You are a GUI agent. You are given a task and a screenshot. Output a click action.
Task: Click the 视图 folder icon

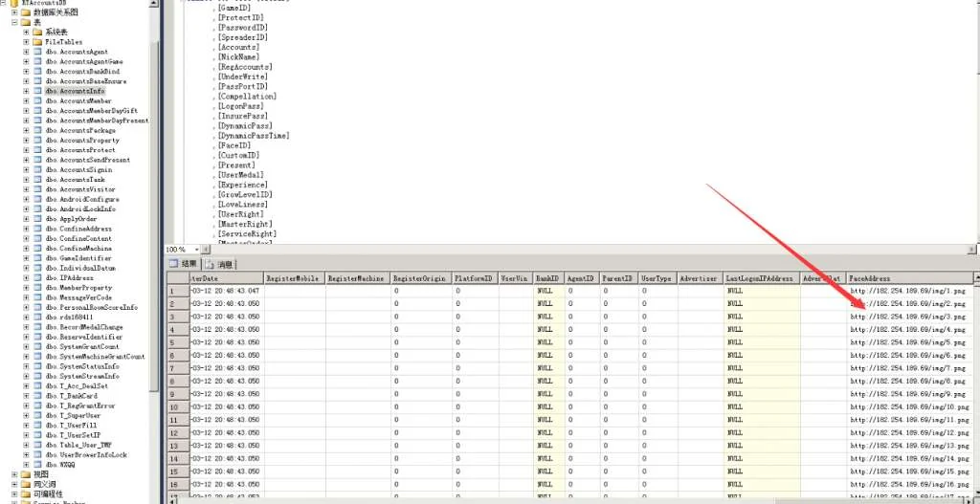pyautogui.click(x=26, y=474)
